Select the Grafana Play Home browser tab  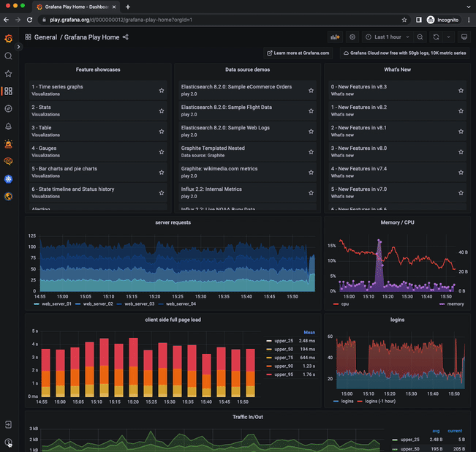tap(76, 7)
